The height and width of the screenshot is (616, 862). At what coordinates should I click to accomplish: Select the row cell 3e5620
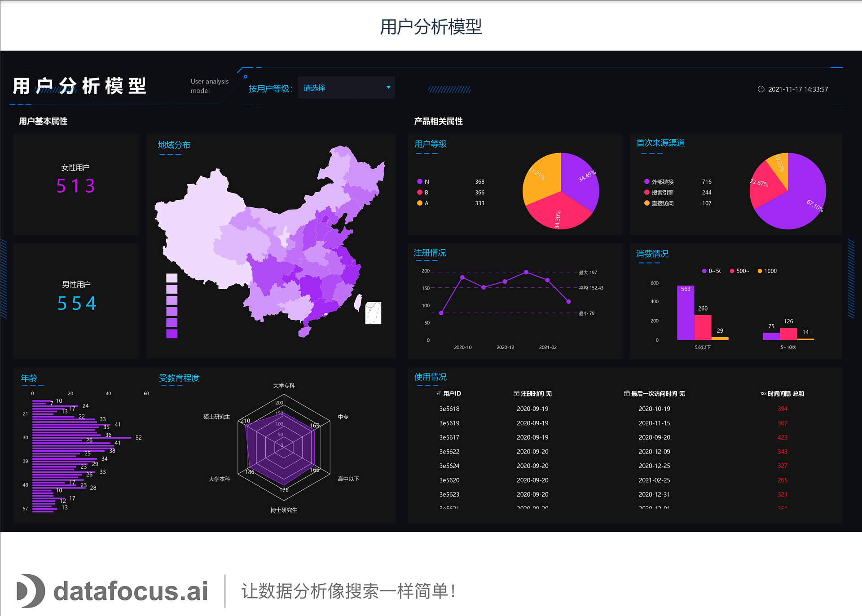[x=449, y=480]
